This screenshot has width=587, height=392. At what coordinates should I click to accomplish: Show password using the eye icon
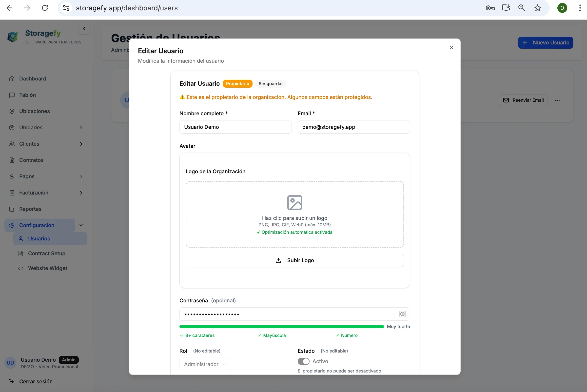click(x=402, y=314)
